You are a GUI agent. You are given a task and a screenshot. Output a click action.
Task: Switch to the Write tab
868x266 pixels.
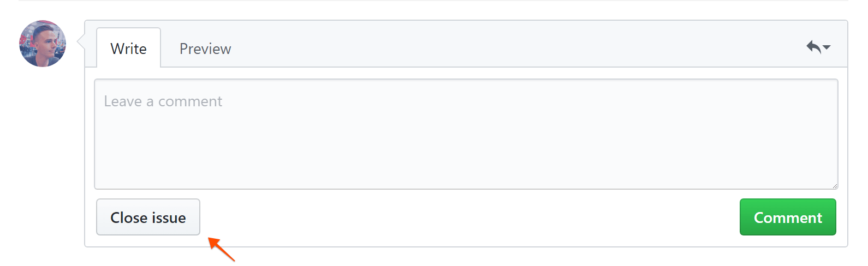pos(129,48)
